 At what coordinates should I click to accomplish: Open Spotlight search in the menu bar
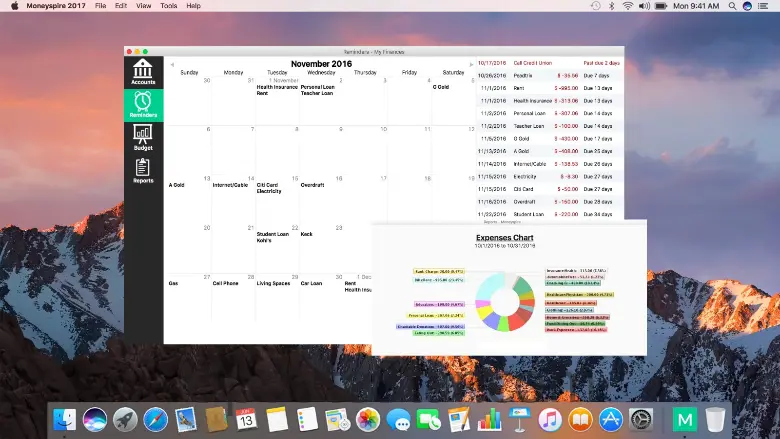[732, 6]
